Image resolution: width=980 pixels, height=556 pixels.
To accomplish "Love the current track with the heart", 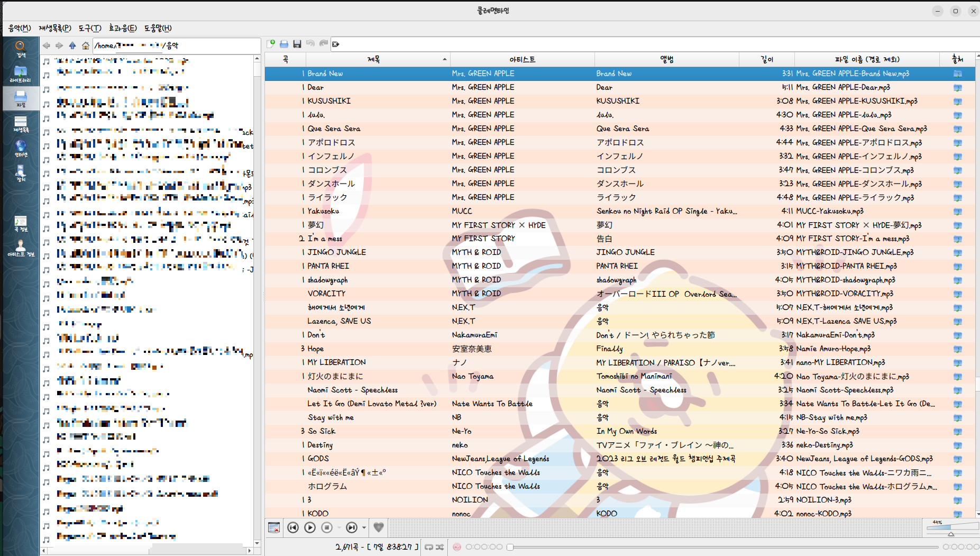I will (379, 527).
